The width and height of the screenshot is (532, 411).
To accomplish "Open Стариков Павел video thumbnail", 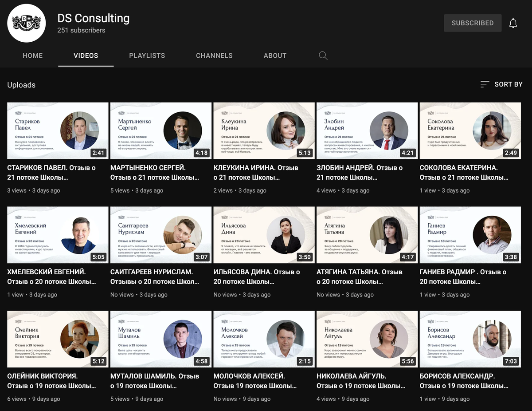I will pyautogui.click(x=58, y=131).
